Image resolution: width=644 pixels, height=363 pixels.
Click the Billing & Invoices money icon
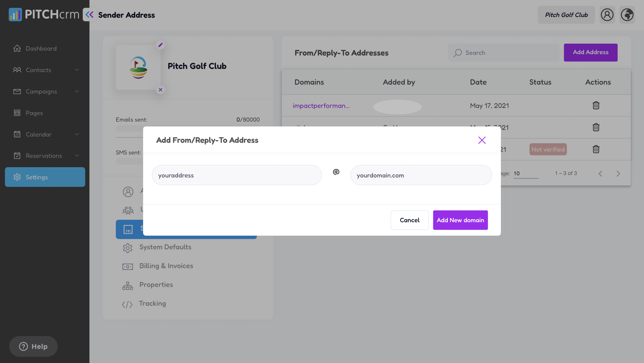tap(127, 267)
